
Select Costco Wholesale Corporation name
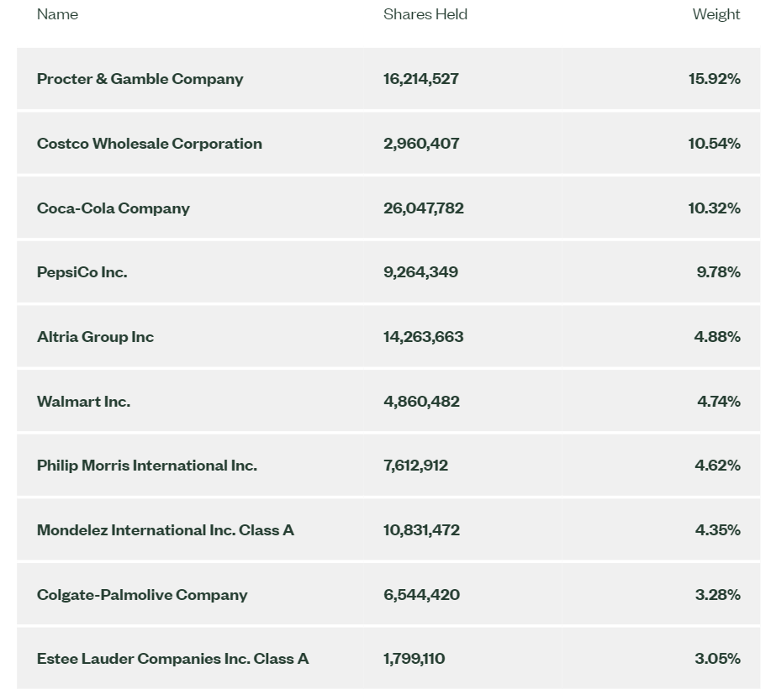[x=150, y=144]
